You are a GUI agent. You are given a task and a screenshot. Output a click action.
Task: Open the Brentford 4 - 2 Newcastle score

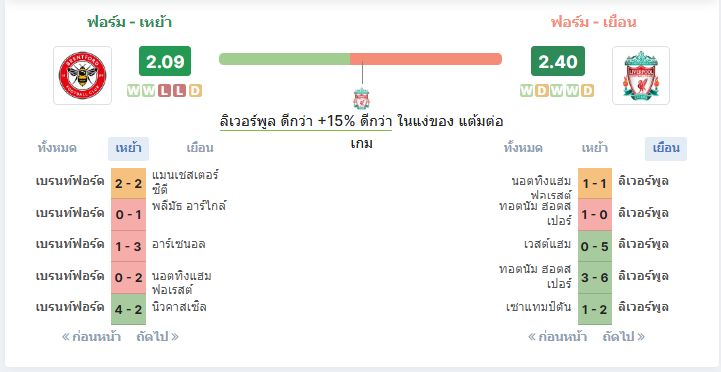pyautogui.click(x=128, y=309)
